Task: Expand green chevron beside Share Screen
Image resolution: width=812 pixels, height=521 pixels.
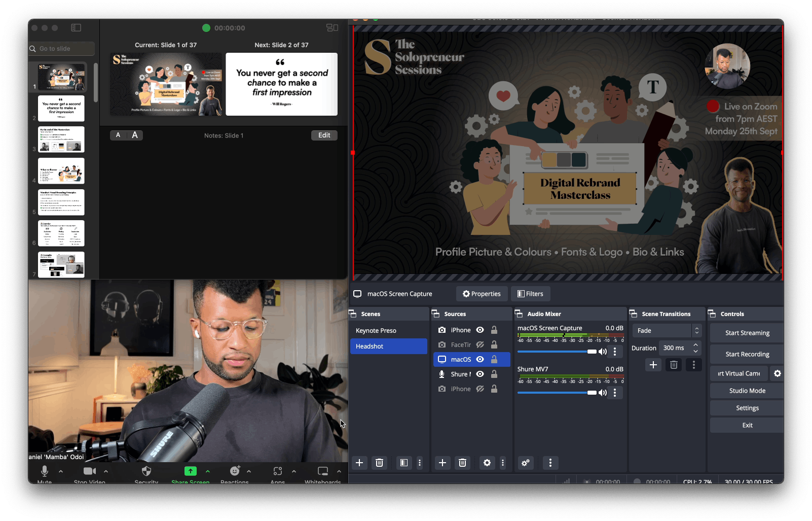Action: coord(208,471)
